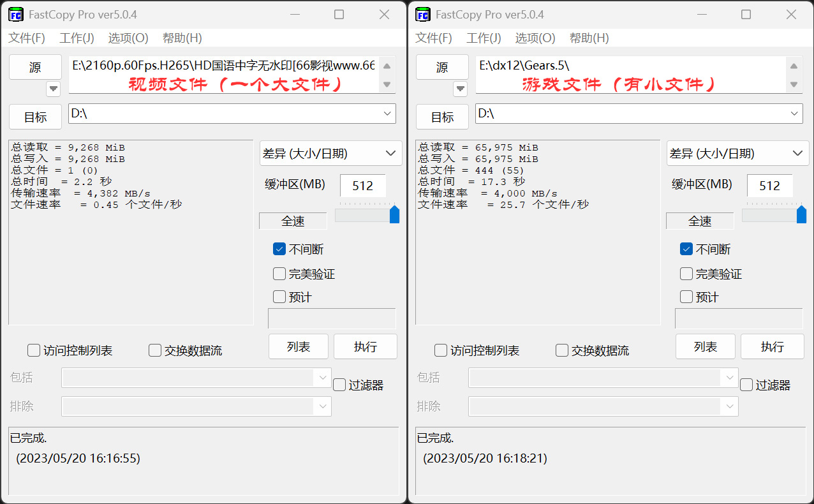Enable the 过滤器 checkbox in left window
Image resolution: width=814 pixels, height=504 pixels.
coord(338,384)
